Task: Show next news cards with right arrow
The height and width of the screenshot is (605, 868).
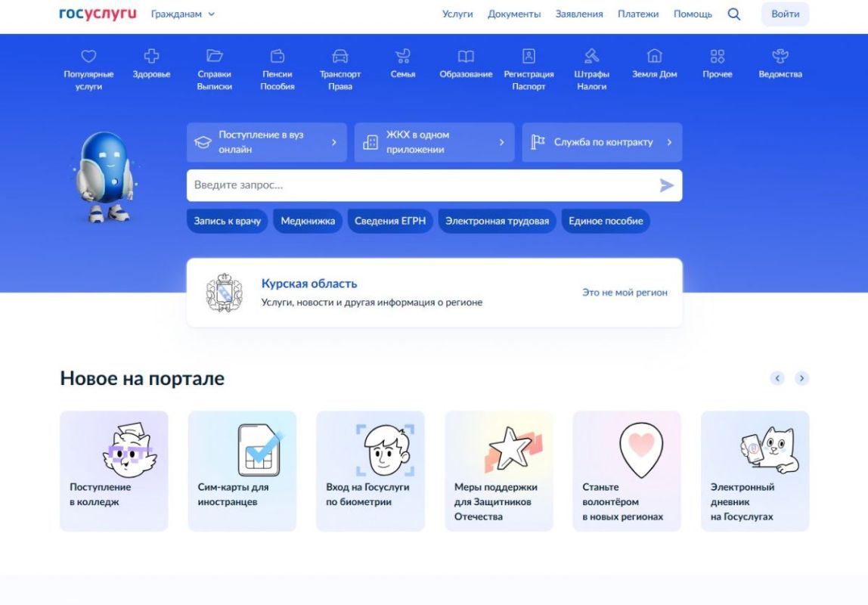Action: point(801,378)
